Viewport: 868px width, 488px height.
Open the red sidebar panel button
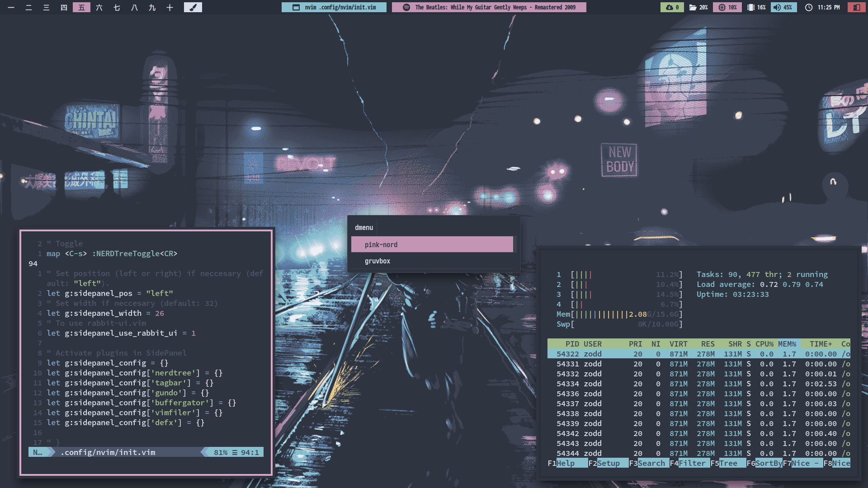tap(856, 7)
